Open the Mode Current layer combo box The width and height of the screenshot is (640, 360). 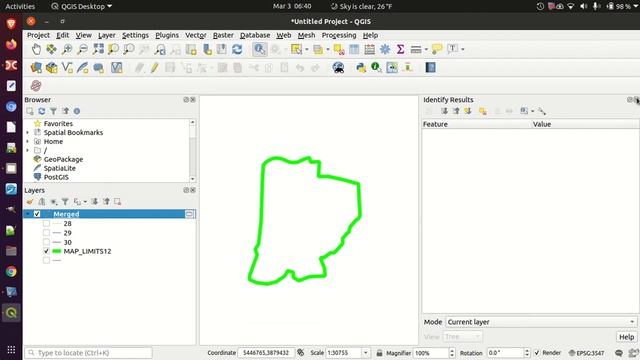pyautogui.click(x=541, y=322)
